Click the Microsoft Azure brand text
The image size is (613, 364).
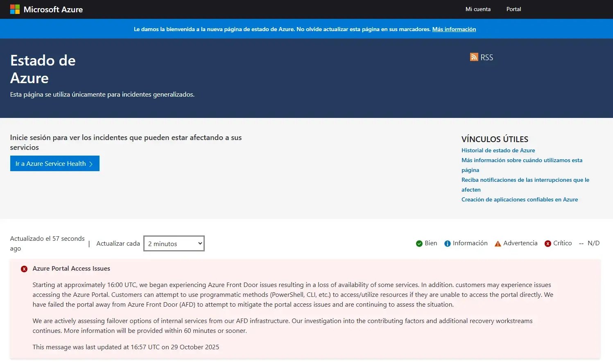click(53, 9)
